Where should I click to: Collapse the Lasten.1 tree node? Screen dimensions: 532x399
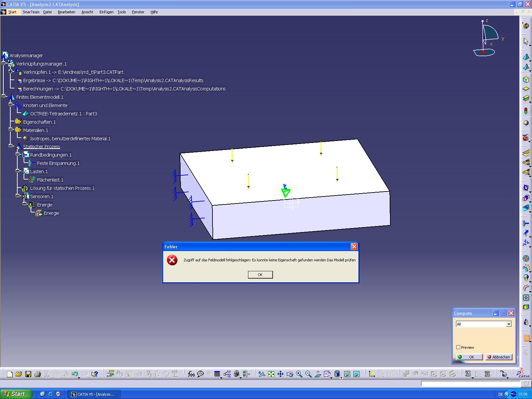click(18, 170)
